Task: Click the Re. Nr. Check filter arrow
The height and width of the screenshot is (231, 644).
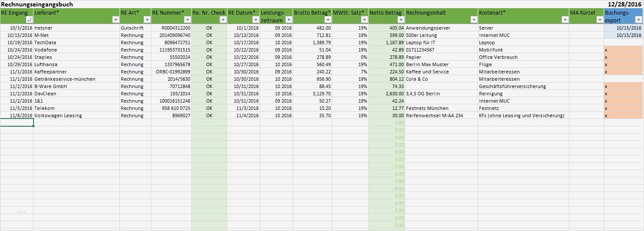Action: click(223, 20)
